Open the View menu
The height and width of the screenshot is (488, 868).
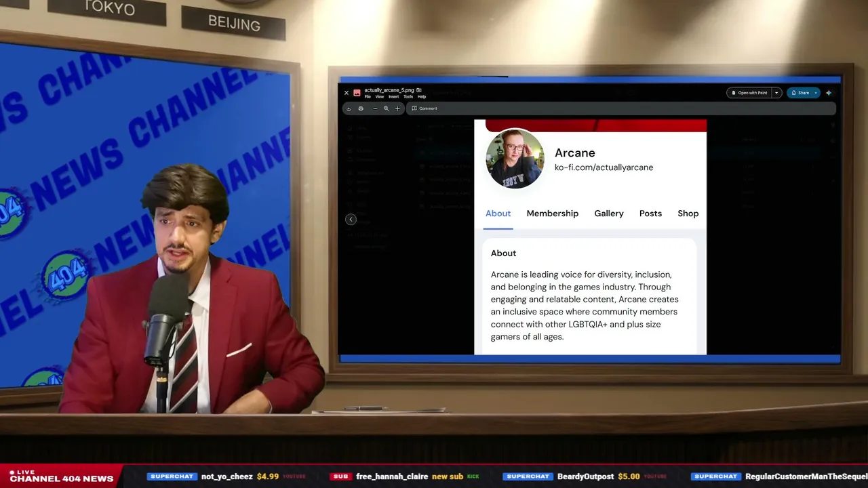pyautogui.click(x=380, y=97)
